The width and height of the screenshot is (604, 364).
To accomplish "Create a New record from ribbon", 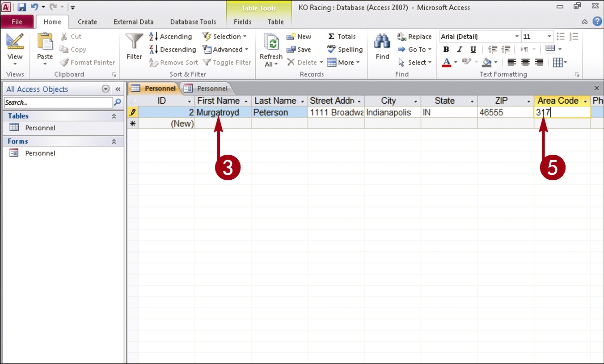I will coord(299,37).
